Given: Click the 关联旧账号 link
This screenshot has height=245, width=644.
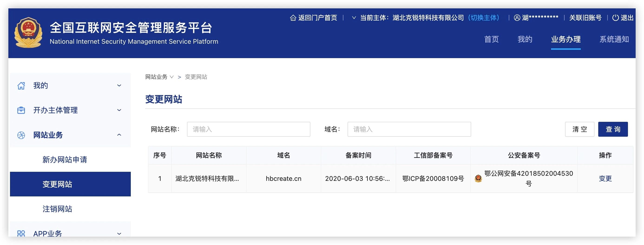Looking at the screenshot, I should point(585,18).
